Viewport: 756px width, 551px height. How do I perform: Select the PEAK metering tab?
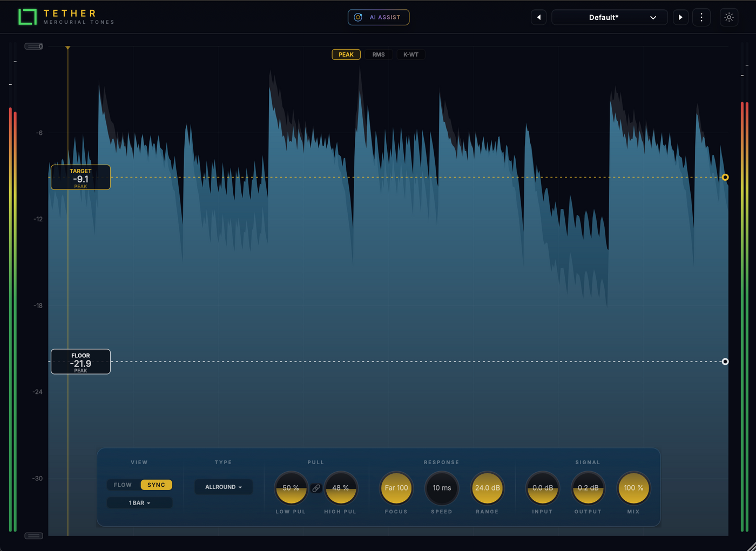346,55
